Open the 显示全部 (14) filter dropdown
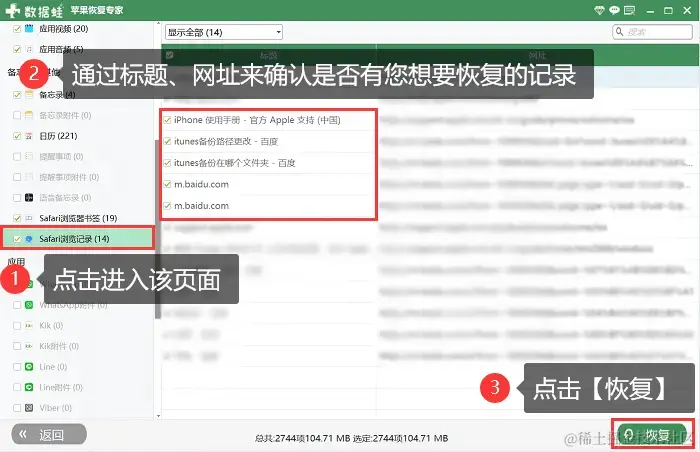The height and width of the screenshot is (452, 700). [224, 32]
